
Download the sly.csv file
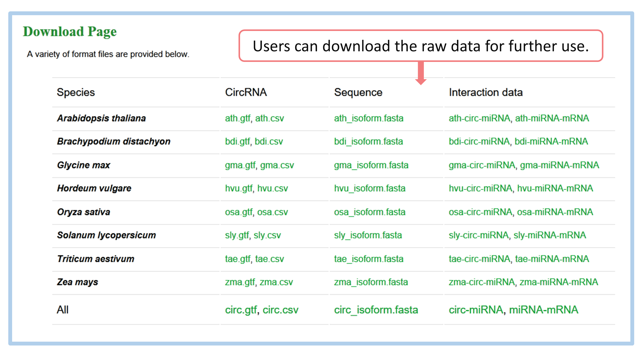tap(267, 235)
